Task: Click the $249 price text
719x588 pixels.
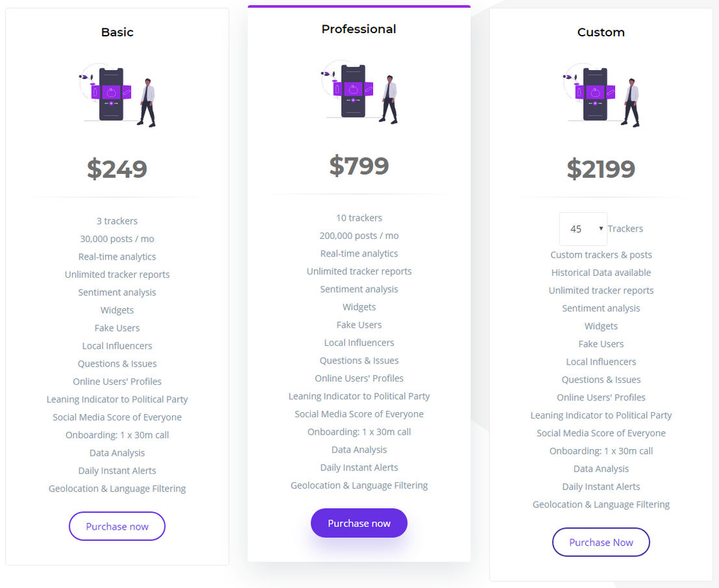Action: [x=117, y=169]
